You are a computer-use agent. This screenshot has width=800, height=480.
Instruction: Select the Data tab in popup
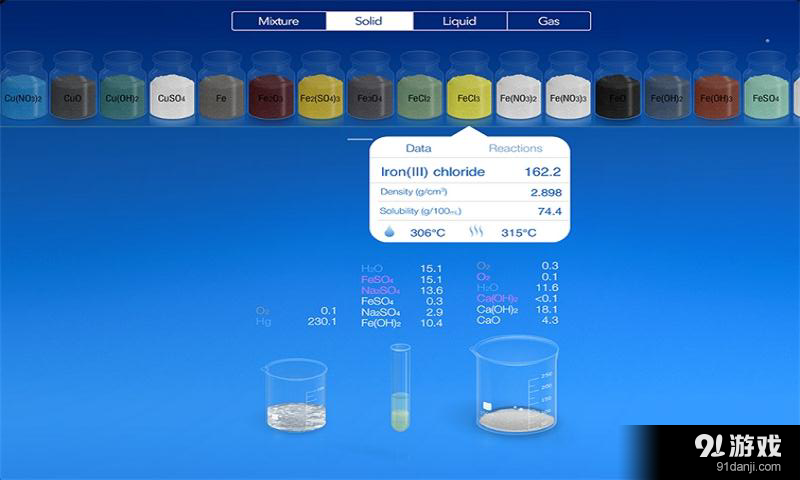pyautogui.click(x=418, y=148)
